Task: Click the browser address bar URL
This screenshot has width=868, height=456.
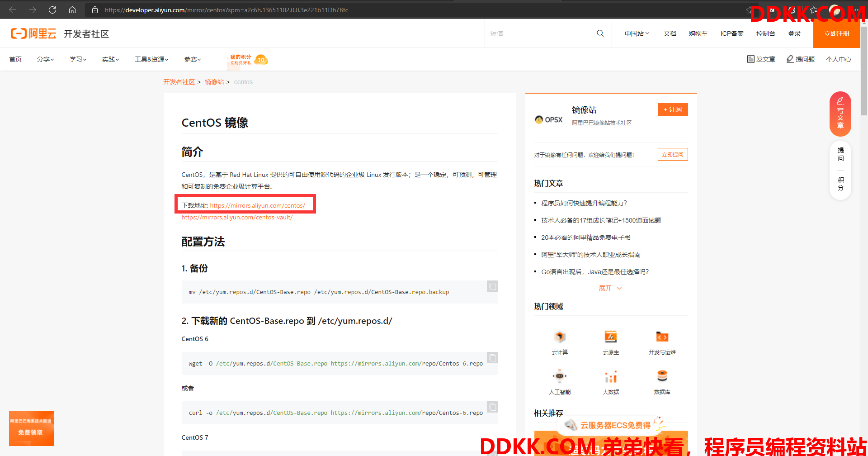Action: coord(226,10)
